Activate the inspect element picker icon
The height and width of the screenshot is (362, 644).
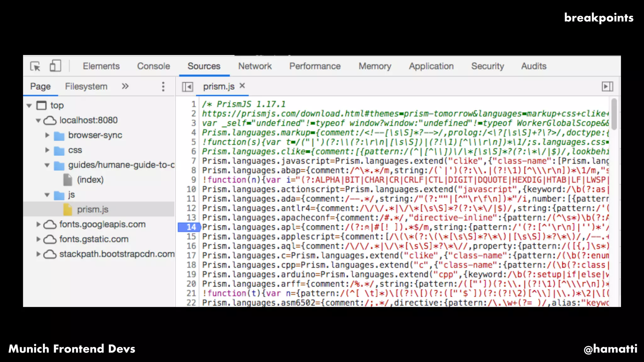coord(35,66)
